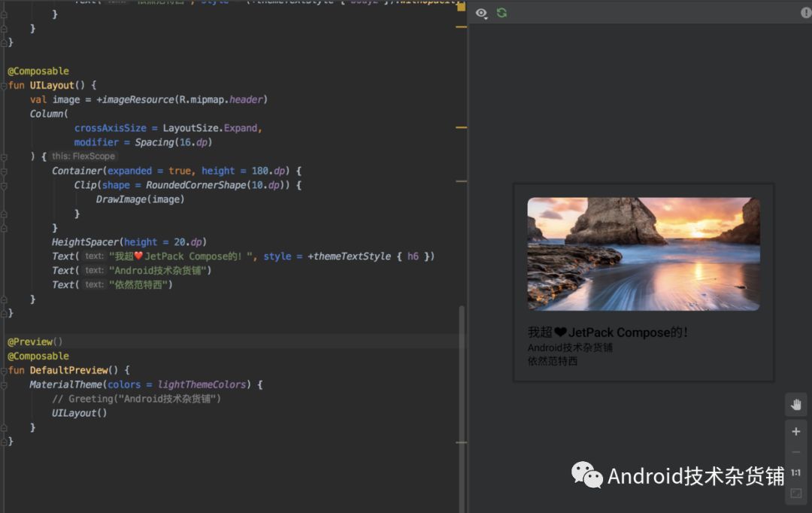Viewport: 812px width, 513px height.
Task: Select the pan hand tool
Action: click(796, 405)
